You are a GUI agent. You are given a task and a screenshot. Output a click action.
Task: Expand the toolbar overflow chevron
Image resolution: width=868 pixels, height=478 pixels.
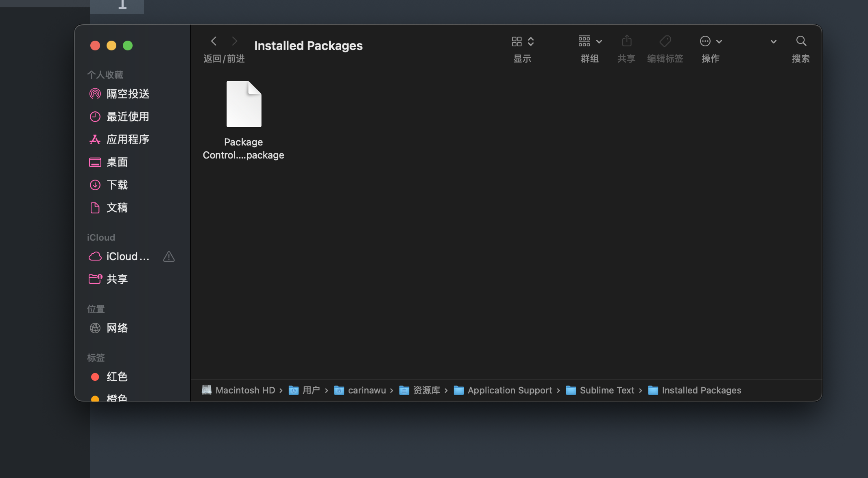pos(773,41)
